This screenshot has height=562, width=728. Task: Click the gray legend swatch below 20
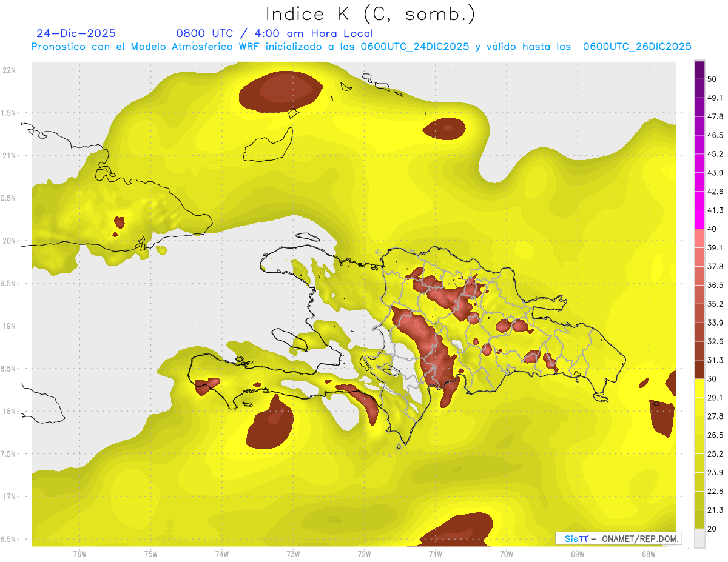click(x=700, y=538)
